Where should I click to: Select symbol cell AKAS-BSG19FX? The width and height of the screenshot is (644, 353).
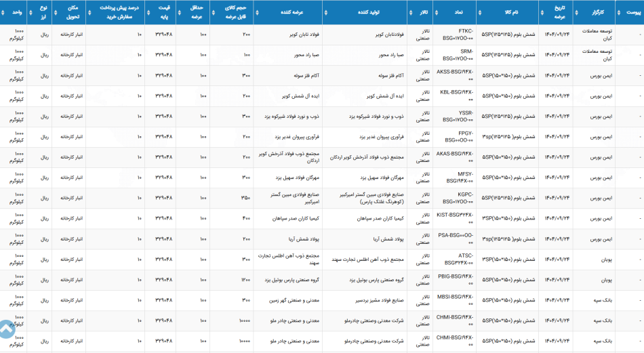(x=455, y=157)
